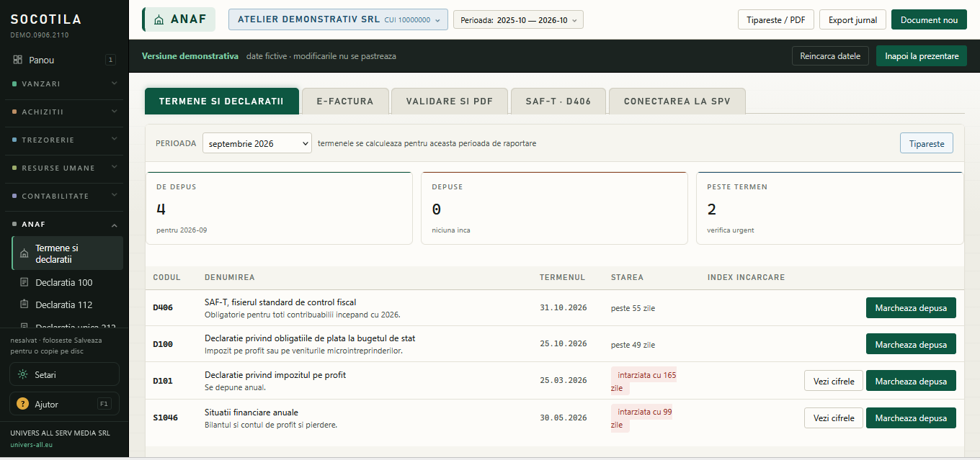The image size is (980, 460).
Task: Collapse the ANAF sidebar section
Action: (x=64, y=224)
